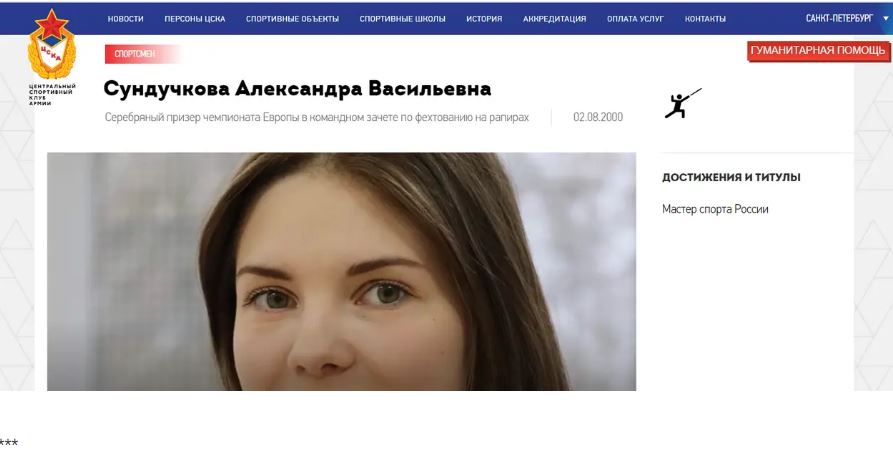Open the История page
Screen dimensions: 893x467
(x=484, y=19)
